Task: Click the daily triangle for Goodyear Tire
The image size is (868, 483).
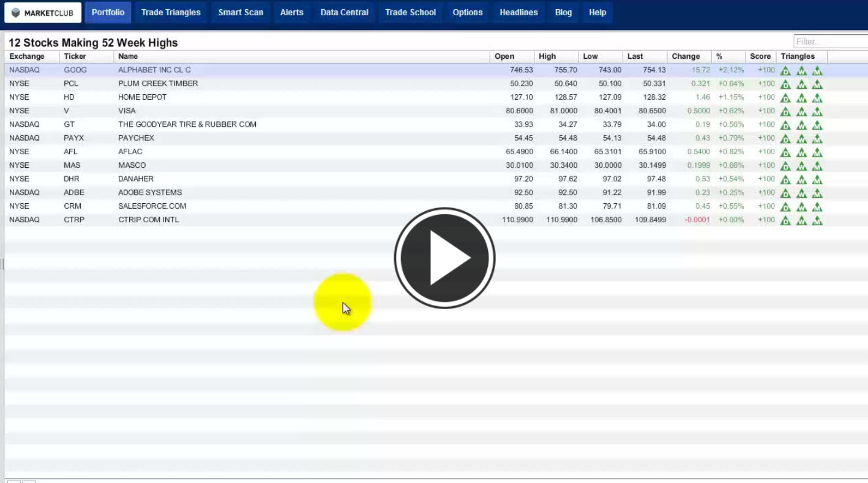Action: click(x=785, y=125)
